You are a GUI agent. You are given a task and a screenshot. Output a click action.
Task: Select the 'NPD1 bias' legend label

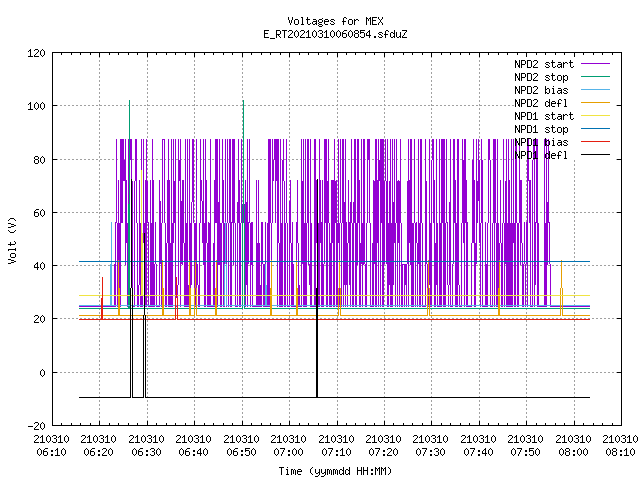pos(541,142)
